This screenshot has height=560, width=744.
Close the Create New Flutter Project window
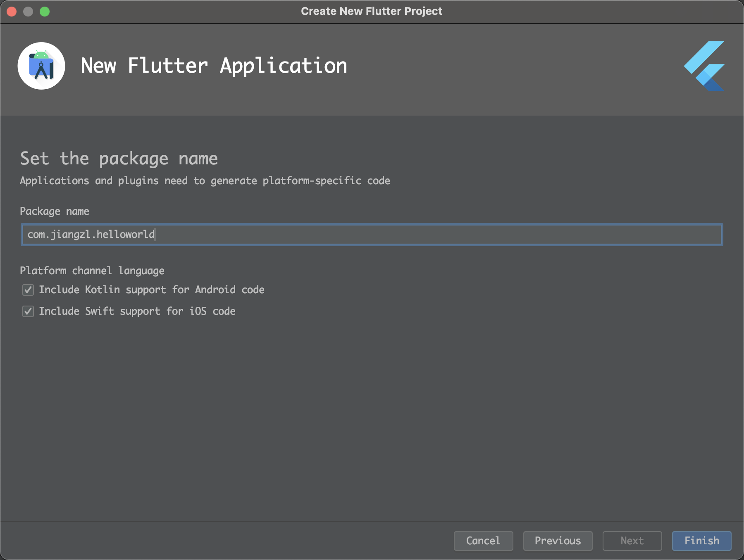click(12, 12)
